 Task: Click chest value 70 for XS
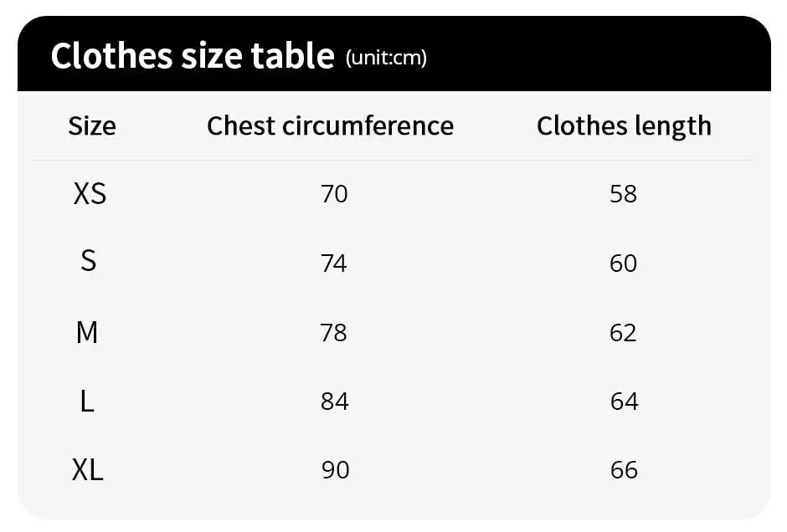point(334,194)
